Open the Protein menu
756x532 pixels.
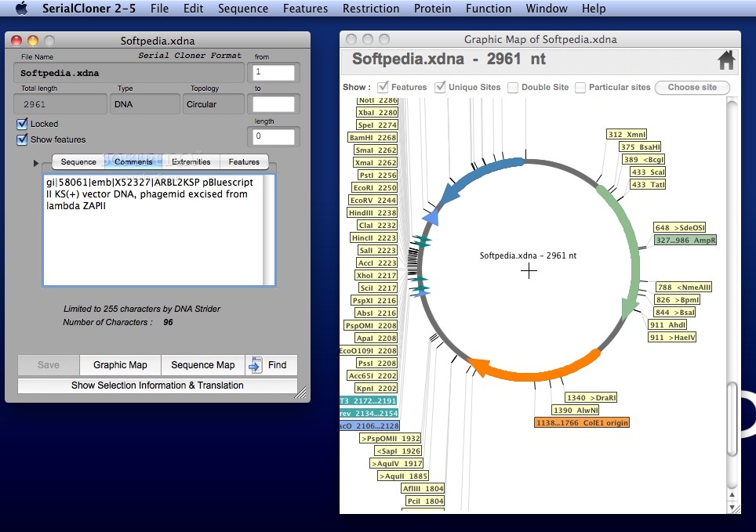(x=432, y=8)
